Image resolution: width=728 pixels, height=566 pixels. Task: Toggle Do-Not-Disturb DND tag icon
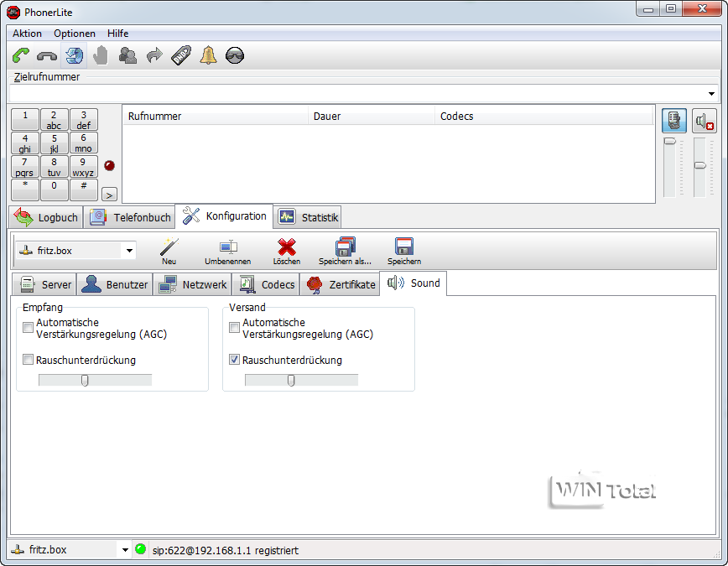click(181, 55)
